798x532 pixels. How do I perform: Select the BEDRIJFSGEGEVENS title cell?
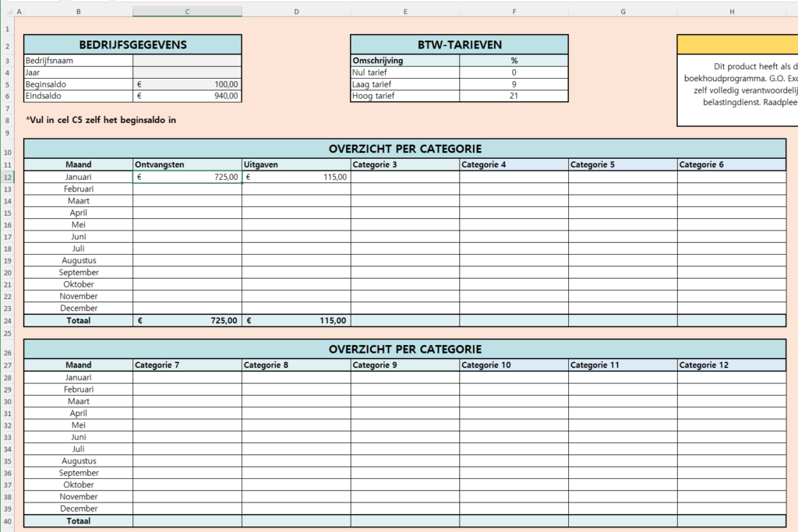click(x=132, y=44)
